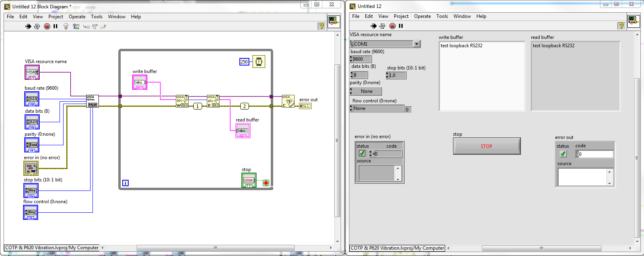
Task: Expand the VISA resource name COM1 dropdown
Action: coord(416,44)
